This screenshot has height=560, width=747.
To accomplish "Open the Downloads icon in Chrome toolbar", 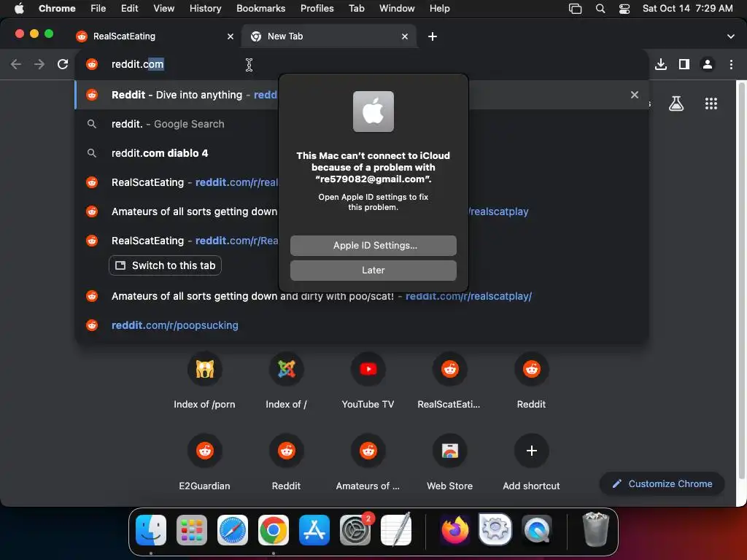I will click(x=661, y=64).
